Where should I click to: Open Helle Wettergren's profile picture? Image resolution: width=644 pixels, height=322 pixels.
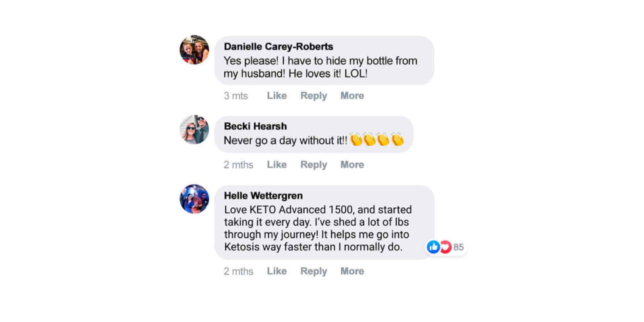point(194,199)
